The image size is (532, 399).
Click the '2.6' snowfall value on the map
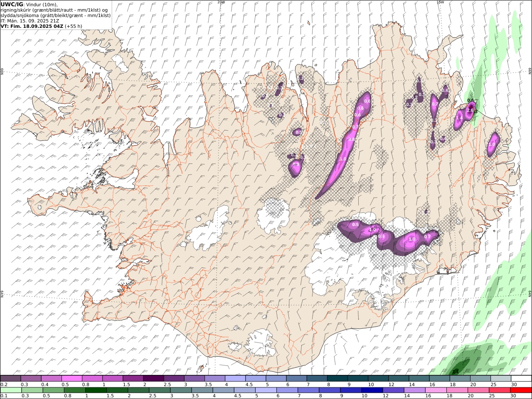[470, 111]
